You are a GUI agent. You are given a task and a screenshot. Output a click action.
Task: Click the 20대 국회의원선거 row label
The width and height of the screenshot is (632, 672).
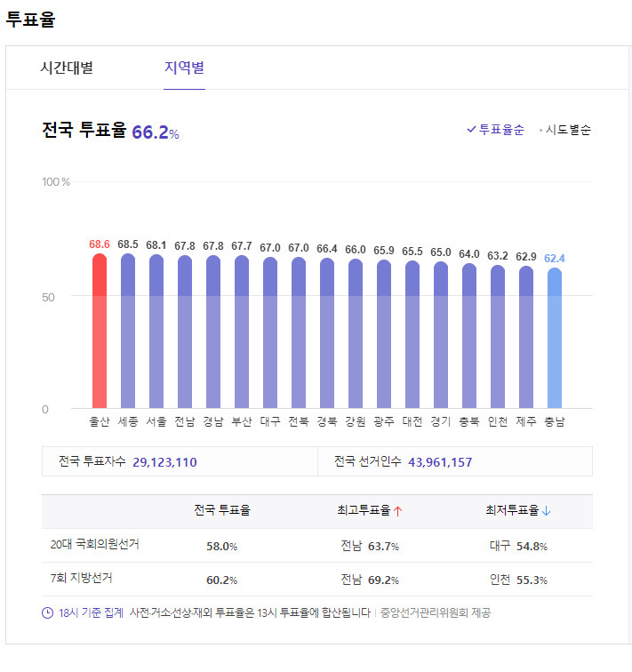(x=96, y=545)
